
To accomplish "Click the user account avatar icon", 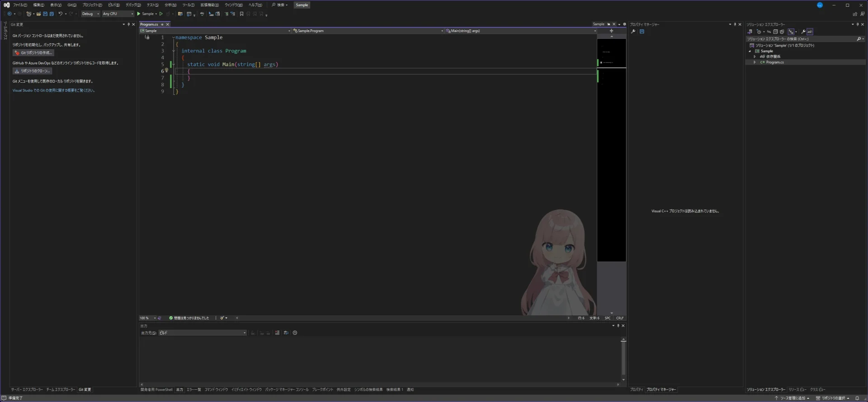I will coord(820,5).
